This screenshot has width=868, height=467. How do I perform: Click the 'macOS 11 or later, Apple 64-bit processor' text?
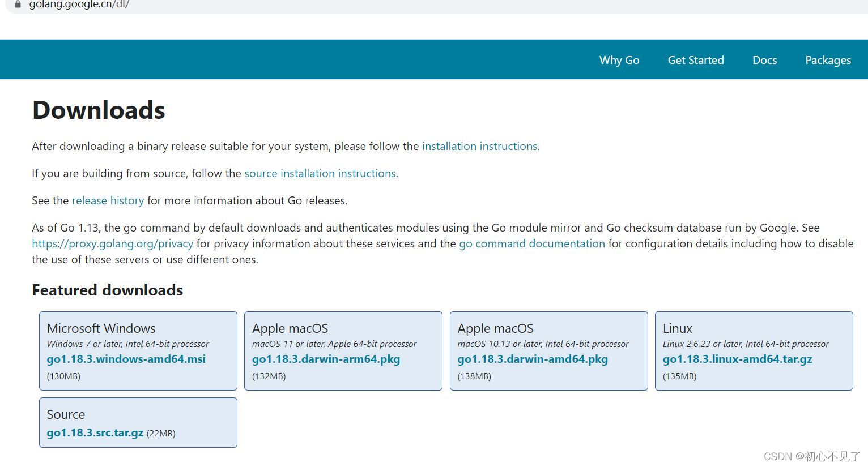[334, 344]
